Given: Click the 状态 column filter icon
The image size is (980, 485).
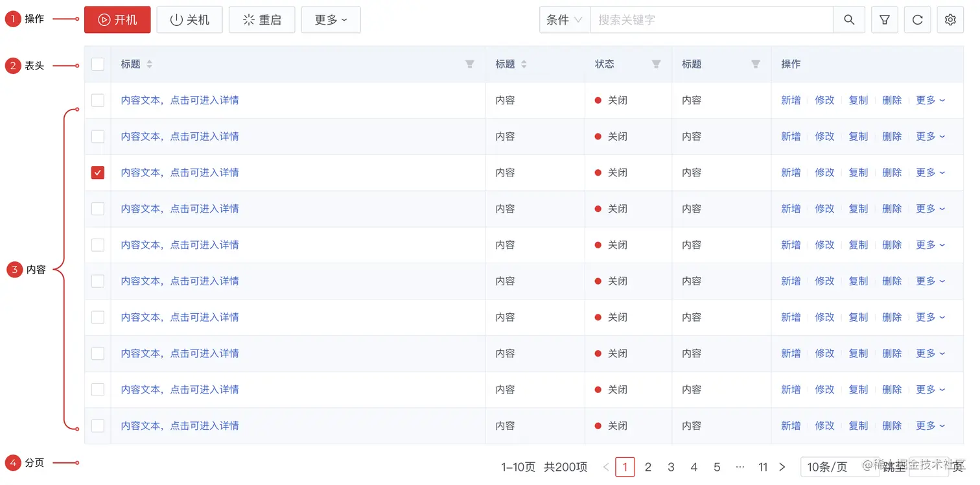Looking at the screenshot, I should coord(656,64).
